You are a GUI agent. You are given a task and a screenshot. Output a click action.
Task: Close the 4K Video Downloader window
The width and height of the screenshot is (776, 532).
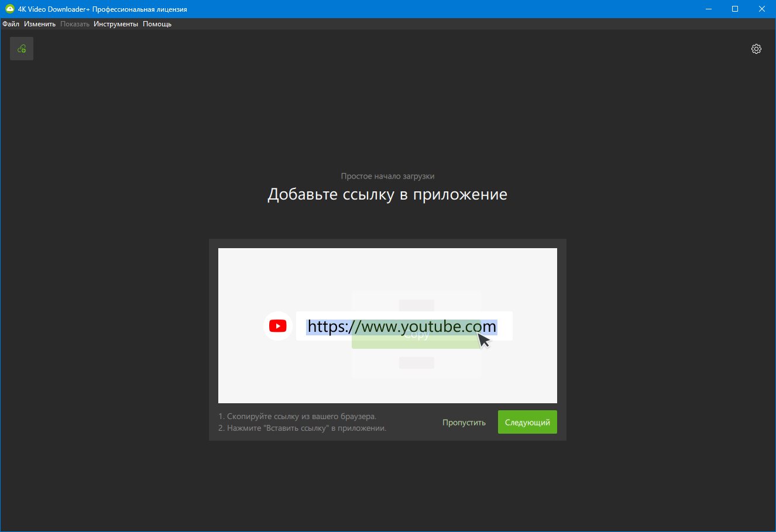[x=762, y=9]
